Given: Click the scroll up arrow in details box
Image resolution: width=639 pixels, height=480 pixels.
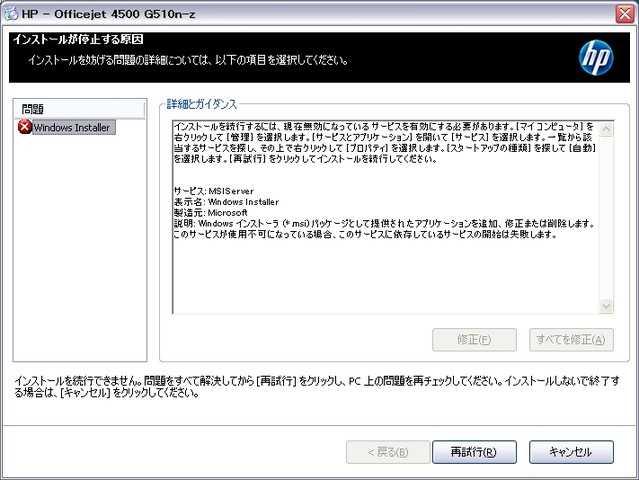Looking at the screenshot, I should (606, 129).
